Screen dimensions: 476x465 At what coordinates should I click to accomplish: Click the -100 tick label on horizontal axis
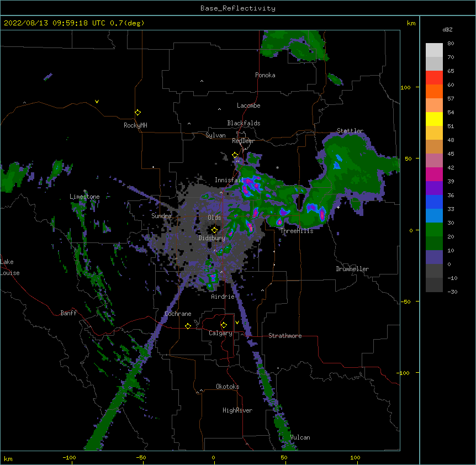click(69, 457)
